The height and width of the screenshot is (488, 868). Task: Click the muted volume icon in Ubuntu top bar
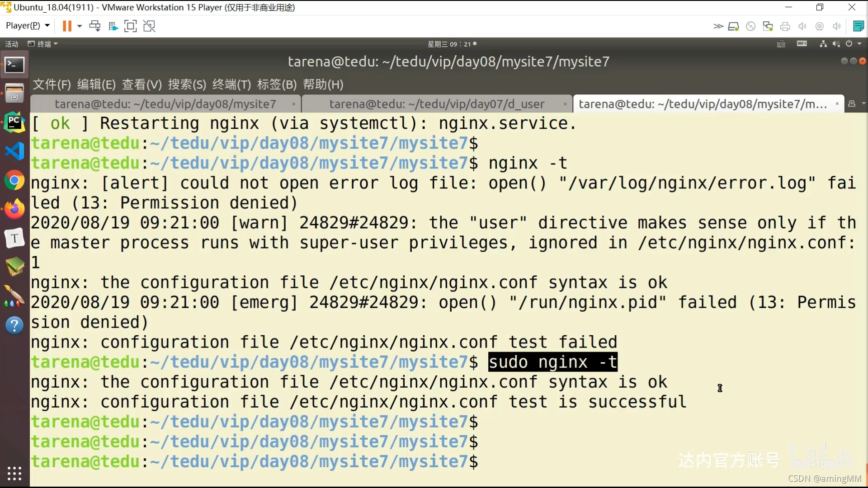click(x=836, y=44)
